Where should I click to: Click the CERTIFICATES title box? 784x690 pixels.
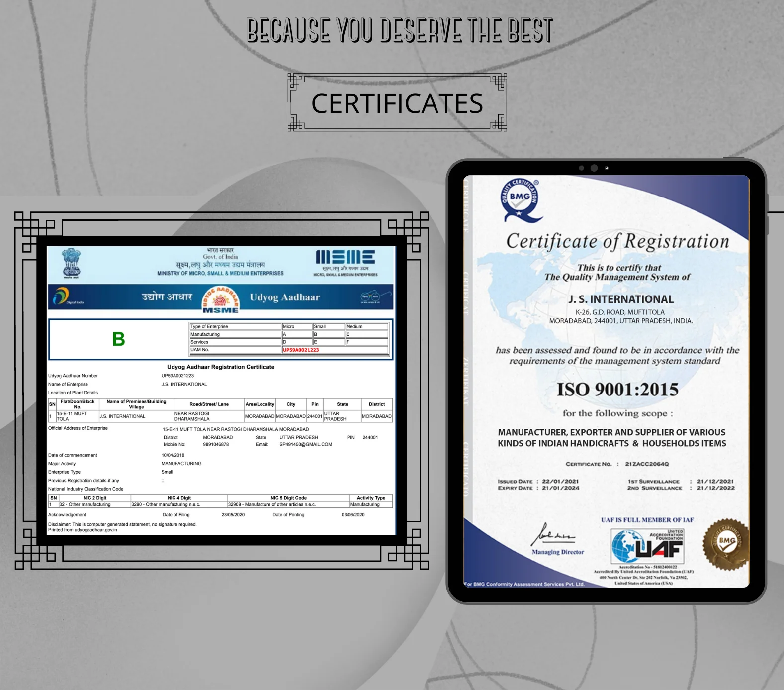[x=397, y=103]
